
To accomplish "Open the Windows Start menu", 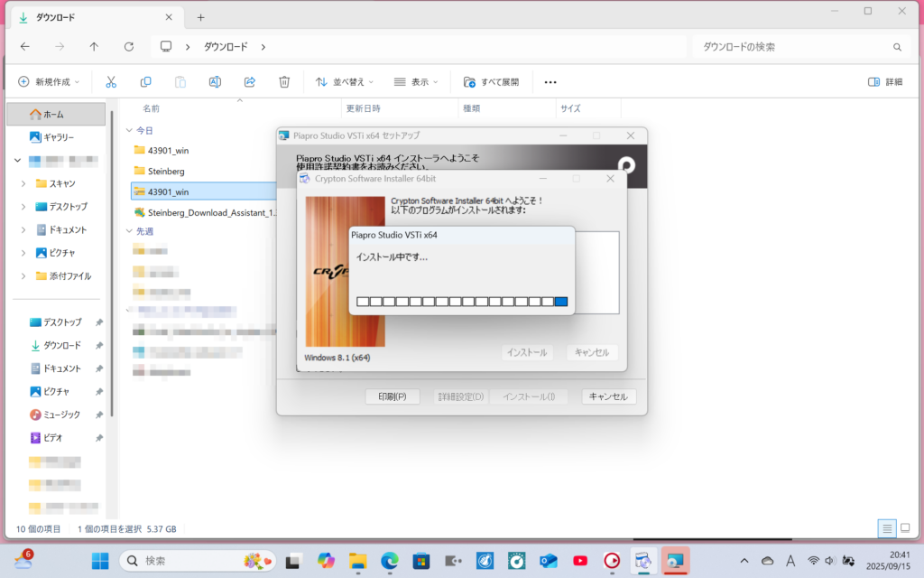I will tap(100, 561).
